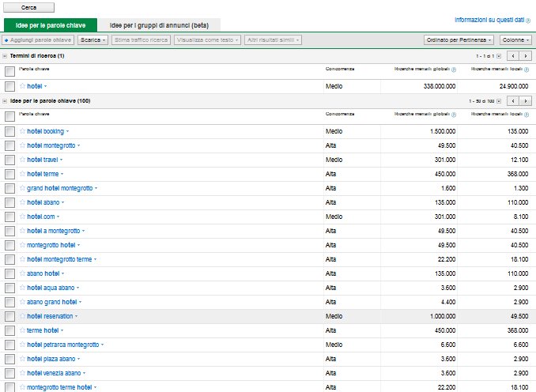The height and width of the screenshot is (392, 536).
Task: Open options arrow next to 'hotel reservation'
Action: click(x=76, y=316)
